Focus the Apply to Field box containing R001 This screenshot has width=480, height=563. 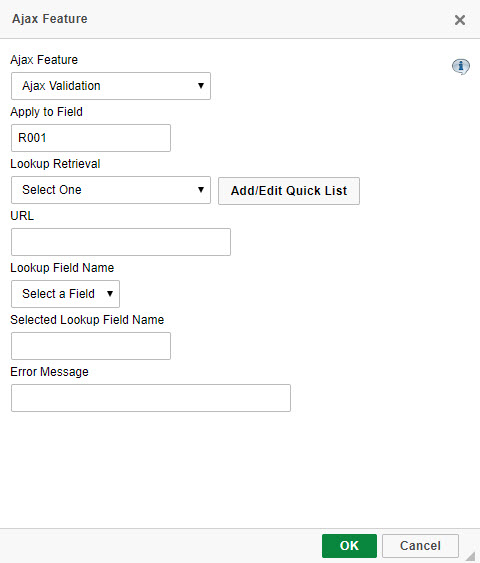[91, 138]
